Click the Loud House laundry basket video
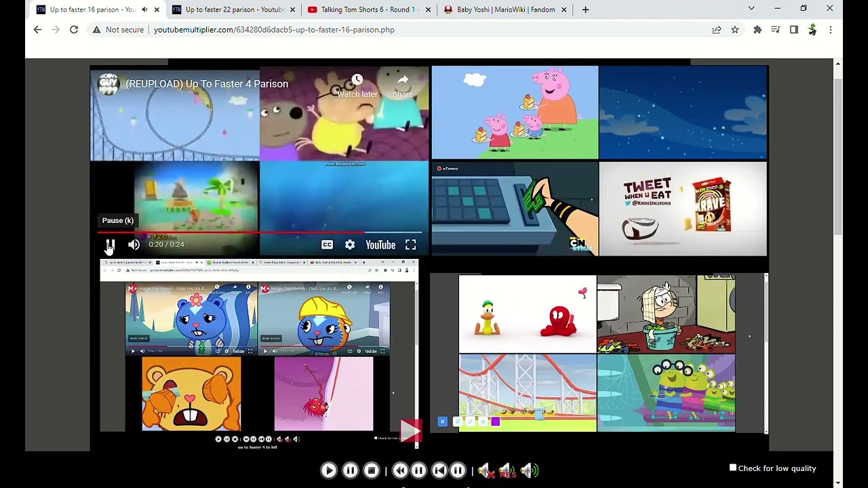This screenshot has height=488, width=868. pyautogui.click(x=666, y=314)
